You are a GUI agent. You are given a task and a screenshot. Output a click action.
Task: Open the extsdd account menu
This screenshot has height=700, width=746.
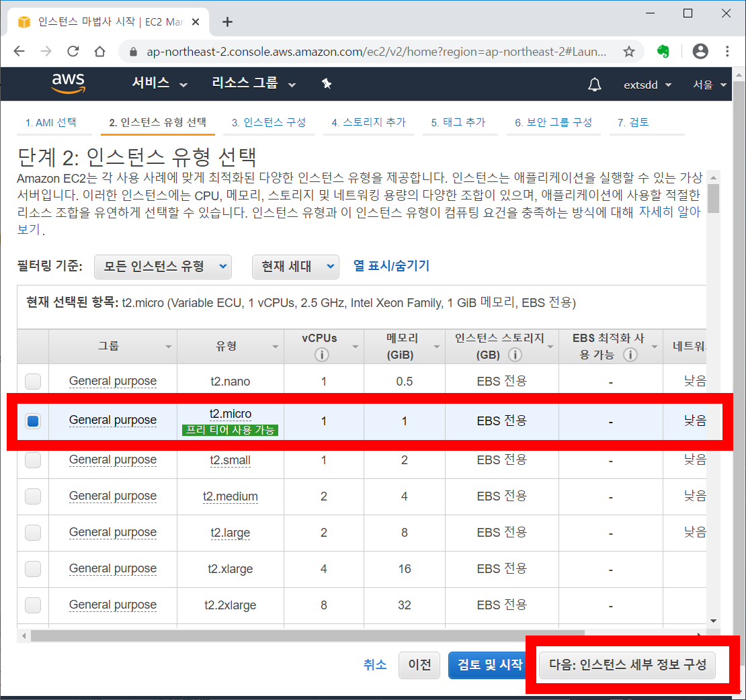click(647, 85)
